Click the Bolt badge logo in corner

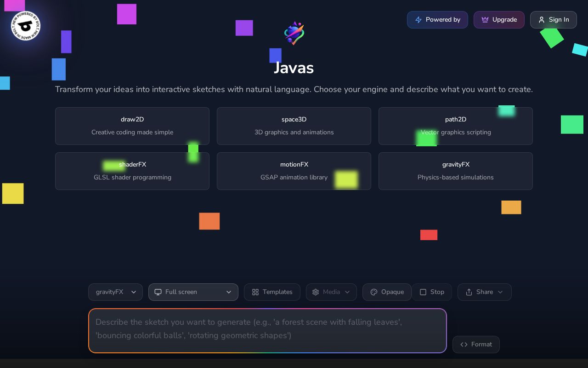tap(26, 26)
